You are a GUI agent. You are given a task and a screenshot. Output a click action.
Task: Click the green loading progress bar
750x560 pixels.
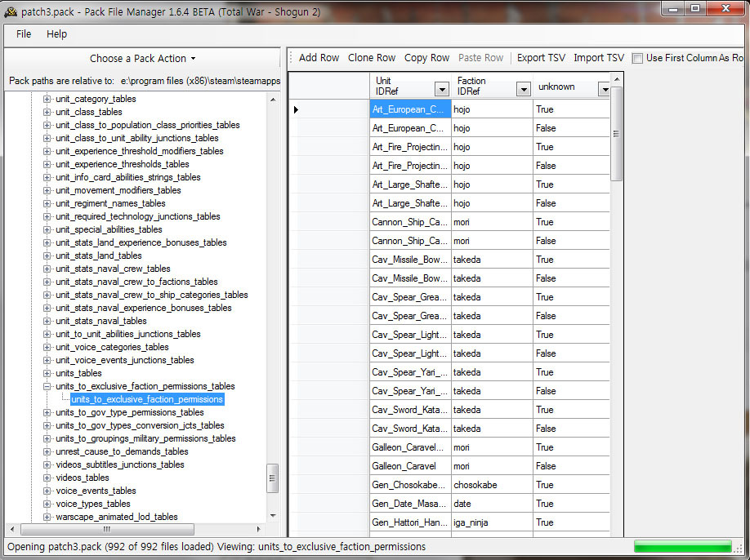[x=682, y=546]
